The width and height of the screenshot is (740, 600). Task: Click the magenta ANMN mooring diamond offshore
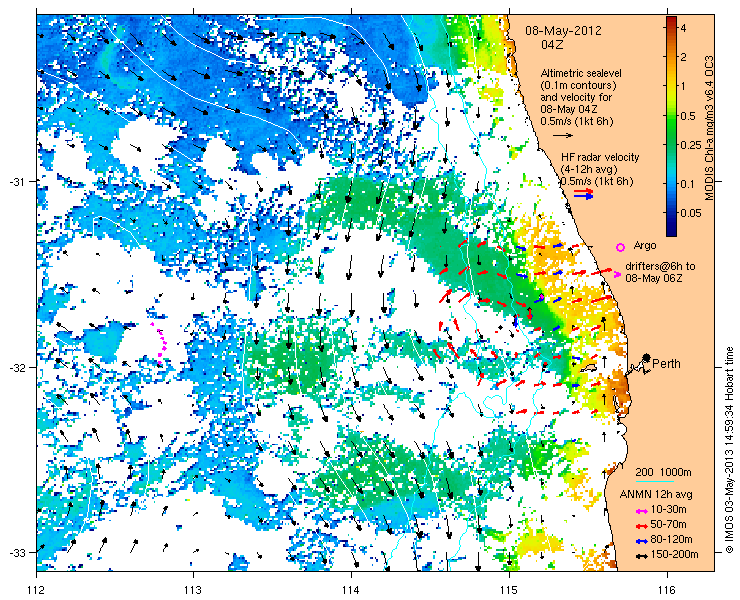coord(542,297)
